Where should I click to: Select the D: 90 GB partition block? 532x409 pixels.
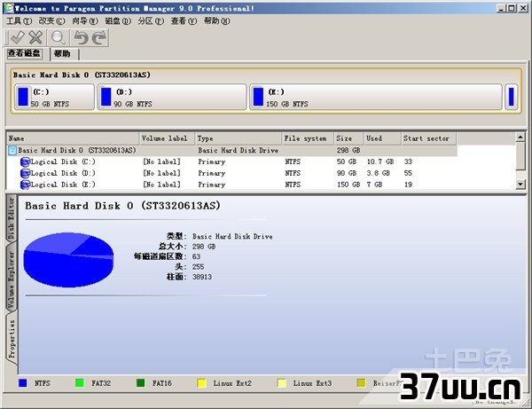point(172,97)
